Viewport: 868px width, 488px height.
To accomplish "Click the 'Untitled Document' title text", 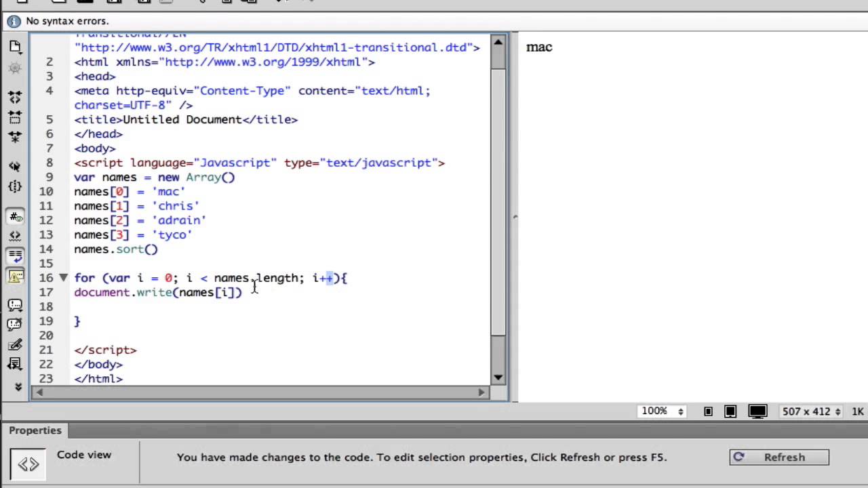I will pyautogui.click(x=182, y=120).
